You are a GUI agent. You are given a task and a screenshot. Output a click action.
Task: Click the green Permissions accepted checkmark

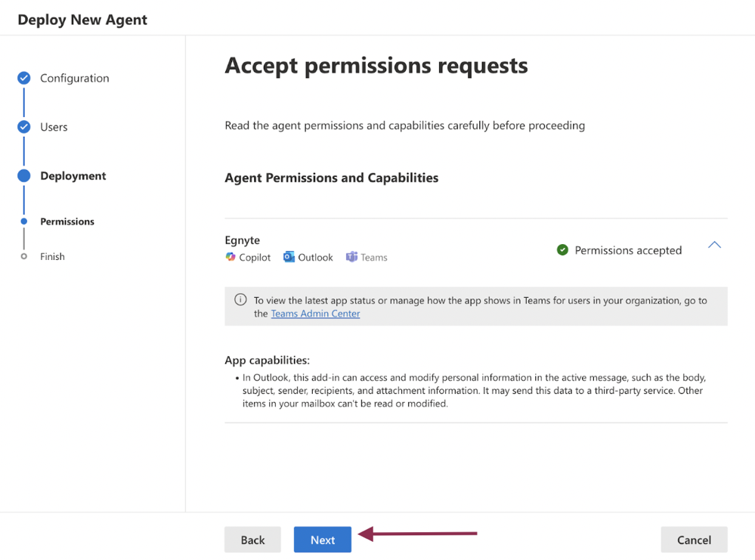562,249
